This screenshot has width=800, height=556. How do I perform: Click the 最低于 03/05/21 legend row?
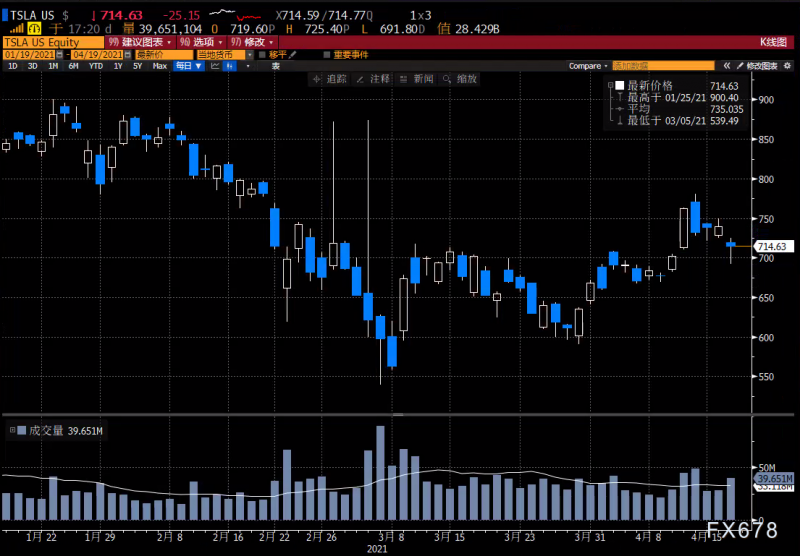679,121
